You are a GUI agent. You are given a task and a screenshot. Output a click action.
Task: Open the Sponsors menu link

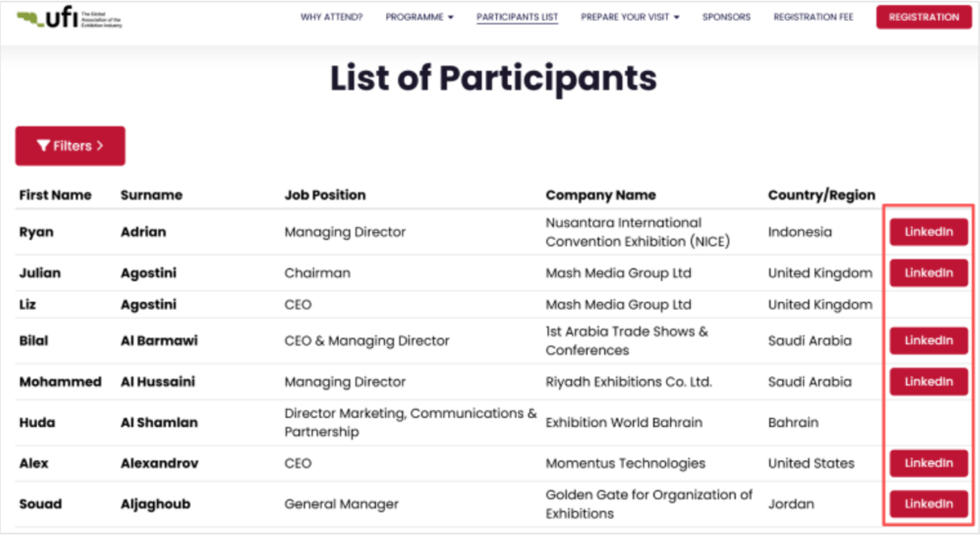click(x=726, y=17)
